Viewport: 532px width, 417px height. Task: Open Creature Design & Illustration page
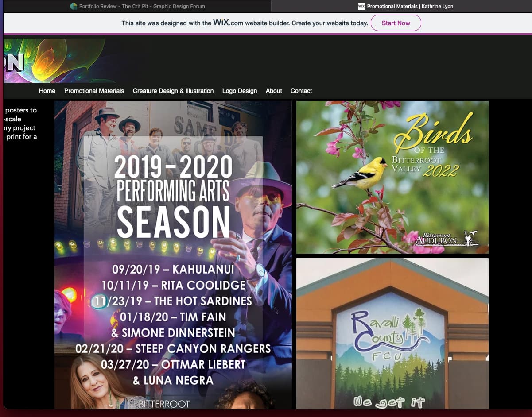pos(173,91)
